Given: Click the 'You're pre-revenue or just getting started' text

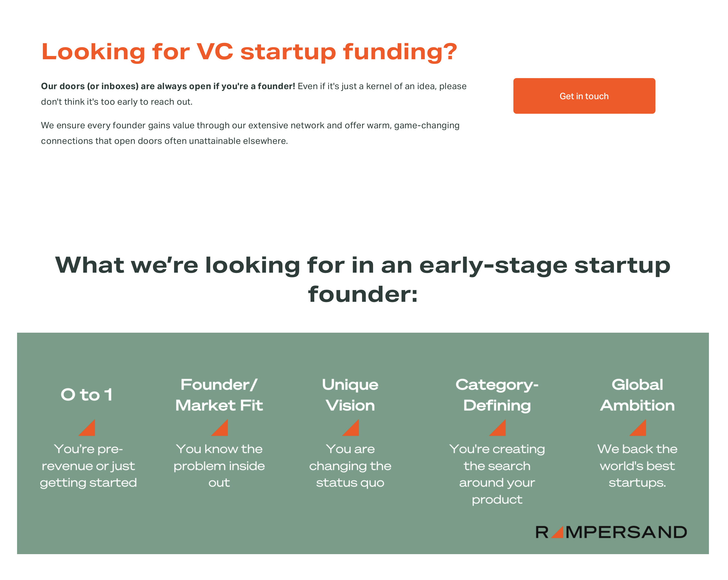Looking at the screenshot, I should [x=88, y=466].
